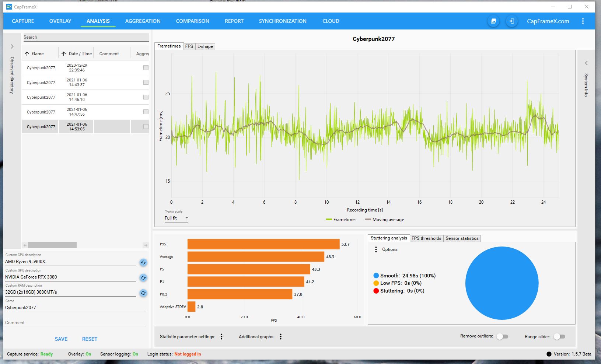The width and height of the screenshot is (601, 364).
Task: Click the Comment input field
Action: 76,323
